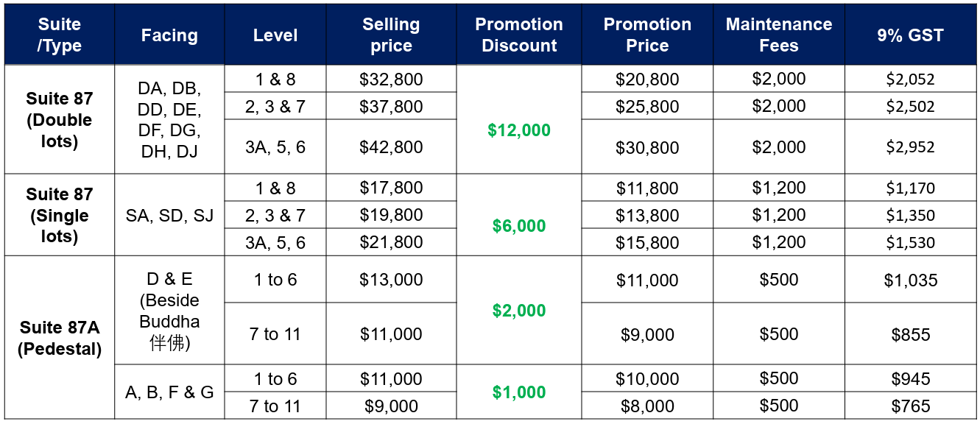Screen dimensions: 980x424
Task: Click the SA, SD, SJ facing cell
Action: click(169, 215)
